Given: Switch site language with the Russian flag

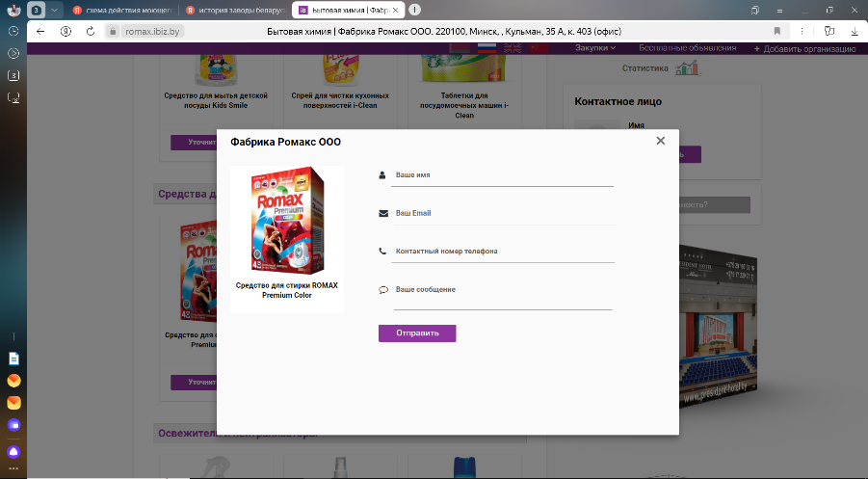Looking at the screenshot, I should (487, 49).
